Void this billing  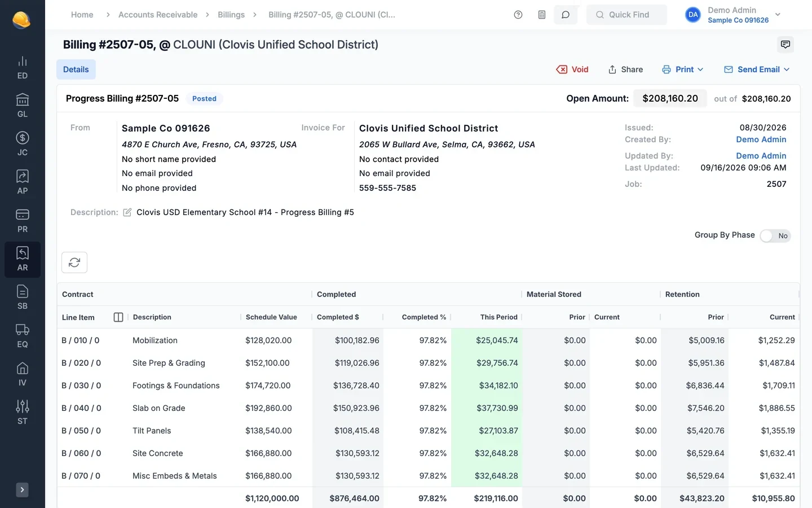coord(572,69)
